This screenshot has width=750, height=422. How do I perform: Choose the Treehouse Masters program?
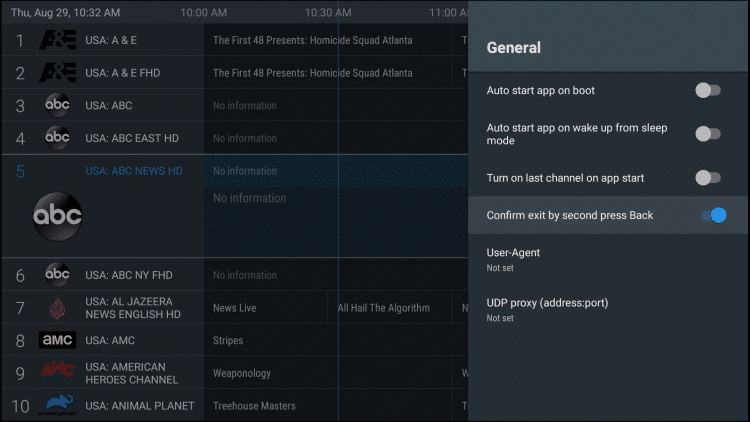coord(254,405)
